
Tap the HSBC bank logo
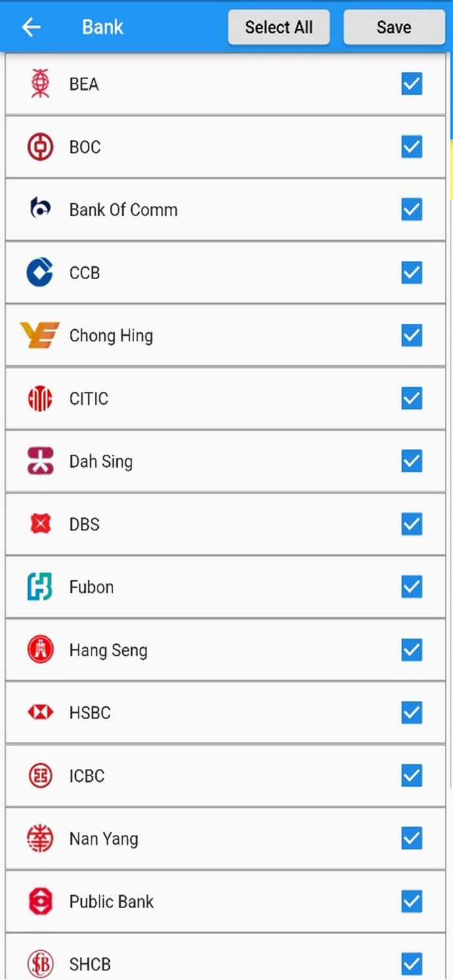point(40,712)
